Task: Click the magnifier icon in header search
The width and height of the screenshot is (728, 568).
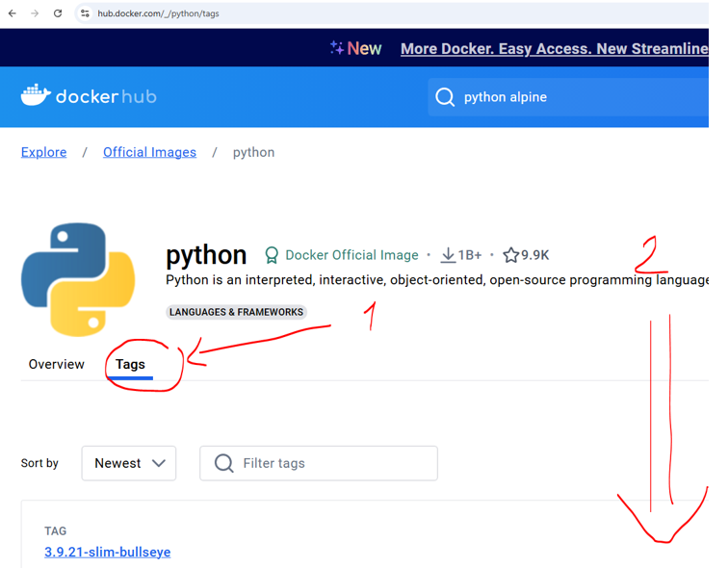Action: [445, 97]
